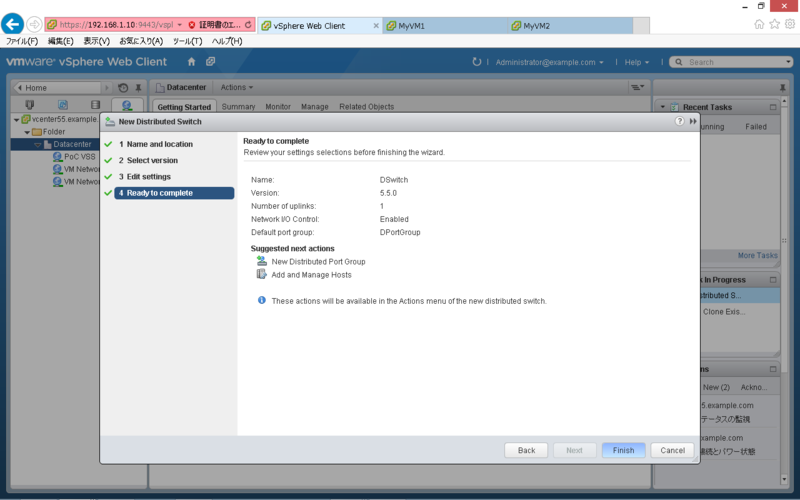Close the vSphere Web Client browser tab
800x500 pixels.
pos(376,26)
